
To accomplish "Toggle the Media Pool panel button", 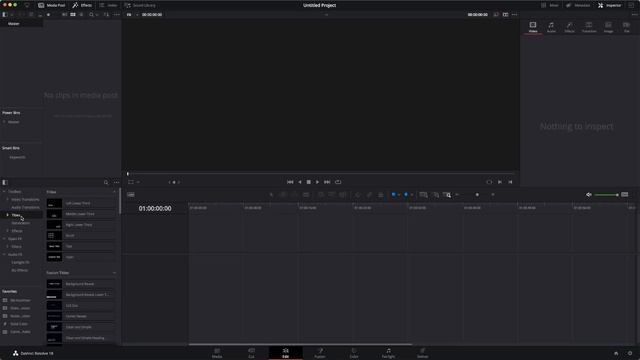I will point(52,5).
